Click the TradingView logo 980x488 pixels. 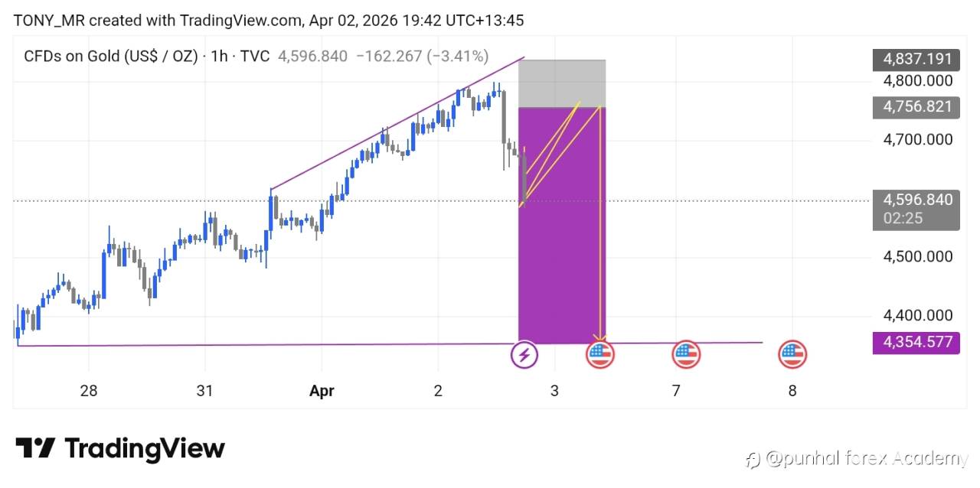click(120, 448)
